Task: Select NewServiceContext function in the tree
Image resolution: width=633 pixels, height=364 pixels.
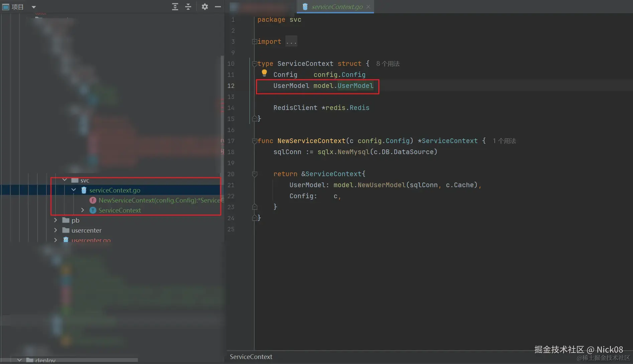Action: click(161, 200)
